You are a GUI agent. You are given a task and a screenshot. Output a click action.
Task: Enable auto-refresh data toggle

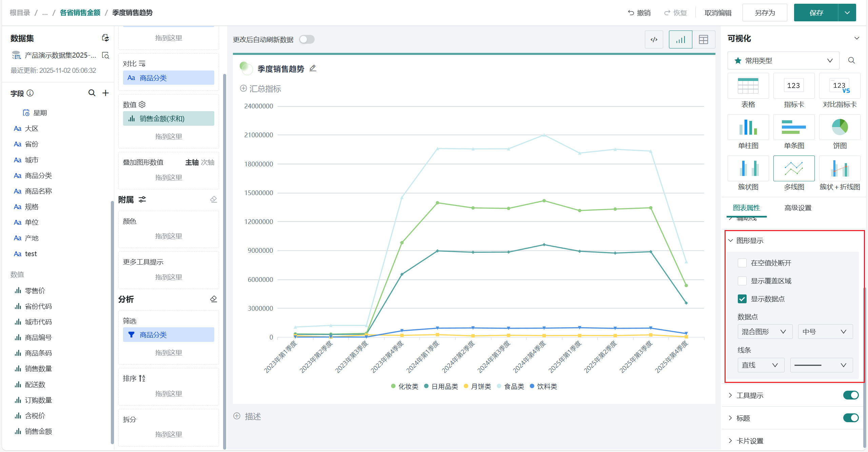[x=307, y=40]
